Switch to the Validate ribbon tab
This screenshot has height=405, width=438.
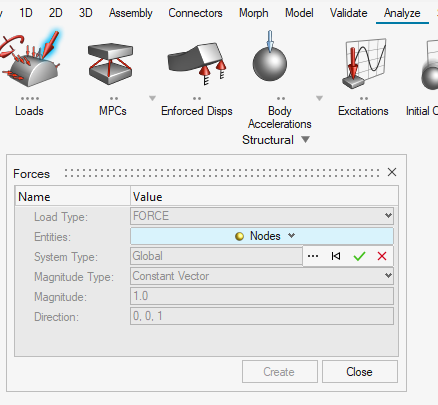[348, 13]
